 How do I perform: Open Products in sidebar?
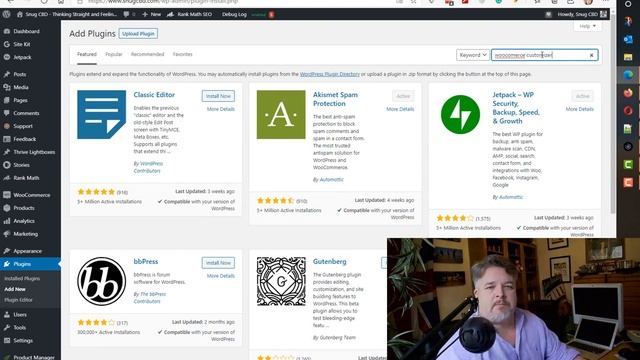pyautogui.click(x=24, y=208)
